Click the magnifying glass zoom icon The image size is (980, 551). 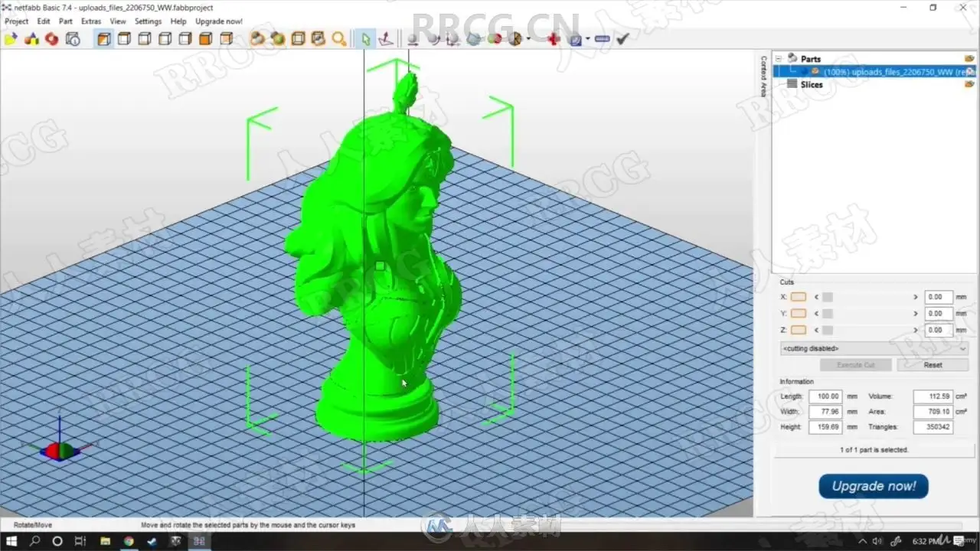coord(339,38)
